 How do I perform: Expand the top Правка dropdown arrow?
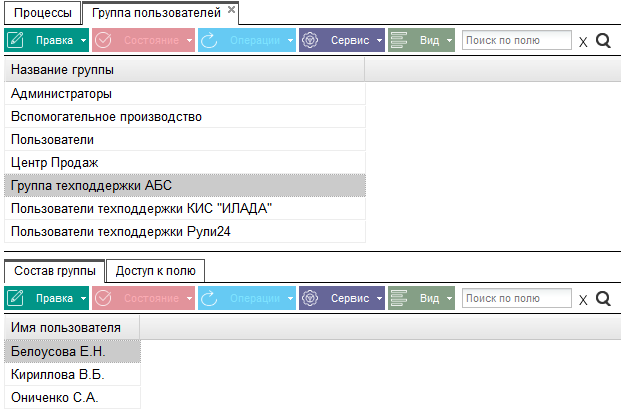(x=83, y=40)
